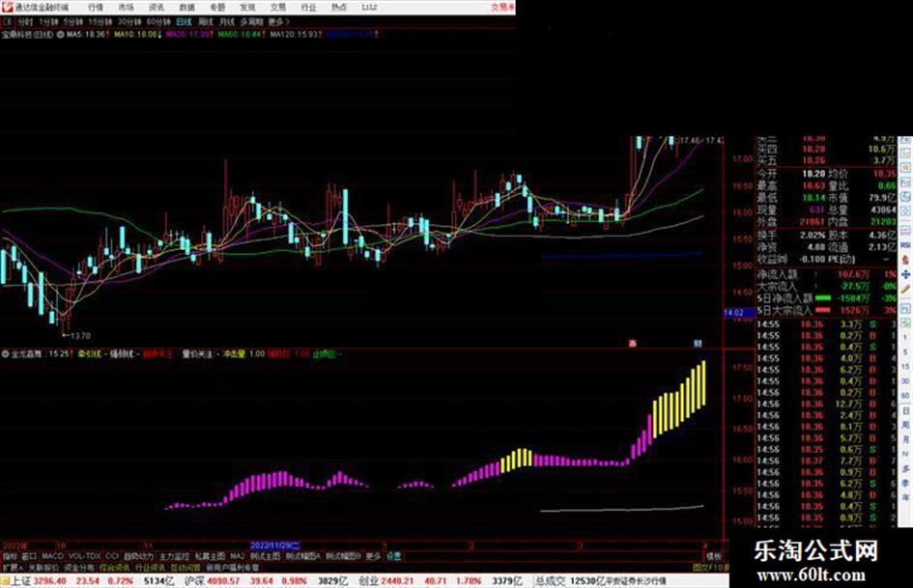Click the blue cross-arrows icon in right sidebar

pos(905,274)
